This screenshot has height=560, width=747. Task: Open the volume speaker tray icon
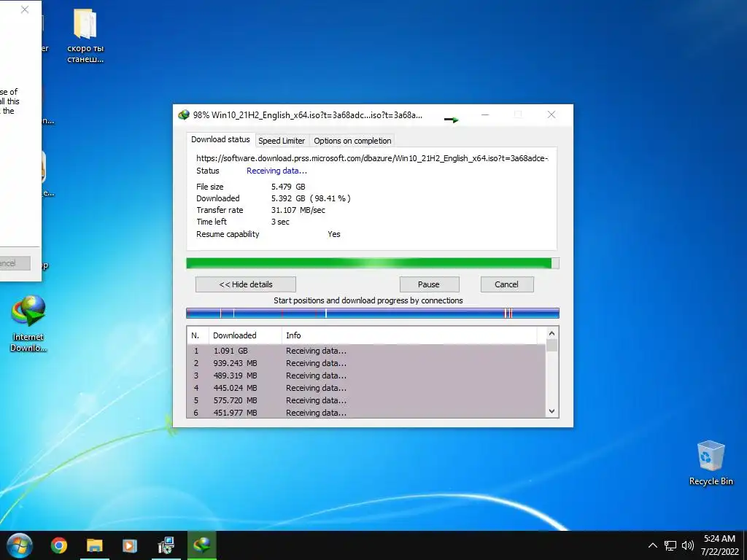pyautogui.click(x=687, y=545)
